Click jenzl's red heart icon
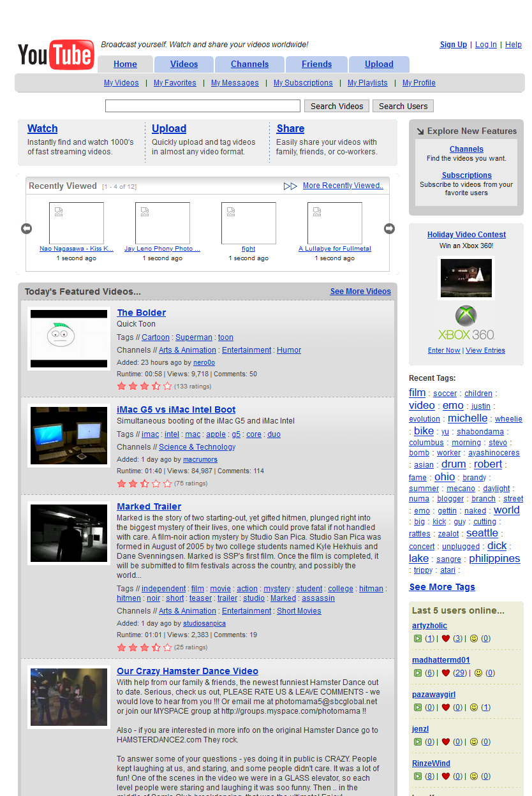This screenshot has width=532, height=796. coord(446,742)
